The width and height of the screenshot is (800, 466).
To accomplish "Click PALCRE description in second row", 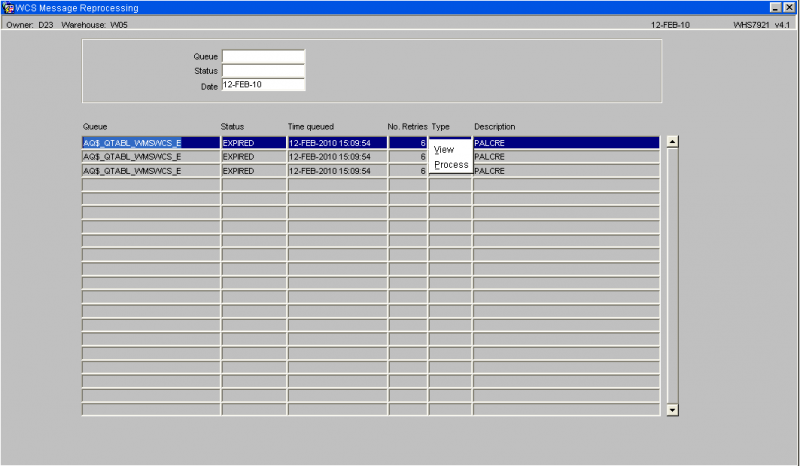I will coord(566,157).
